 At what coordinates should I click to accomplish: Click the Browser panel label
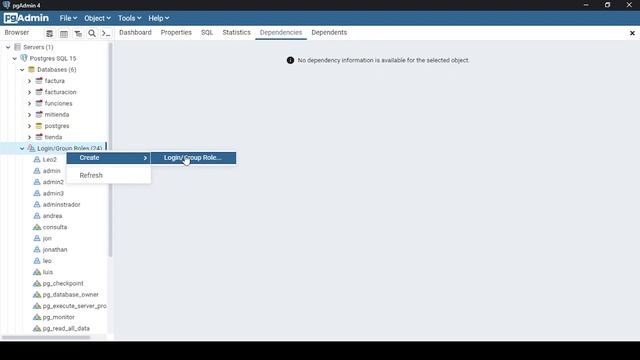pos(17,33)
